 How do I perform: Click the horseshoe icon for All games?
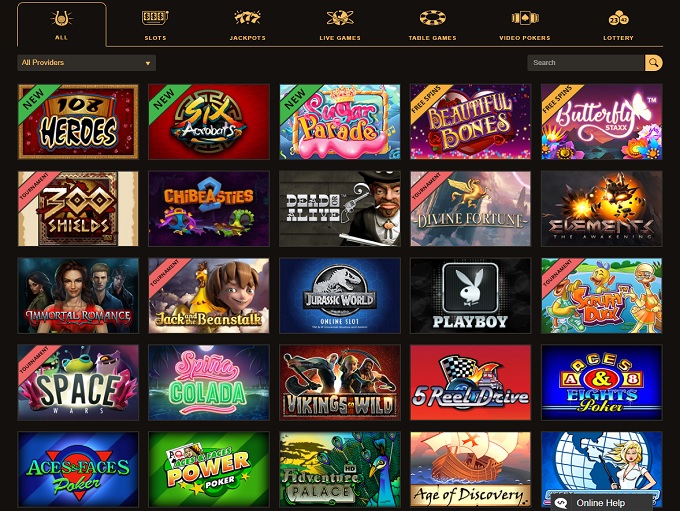[61, 19]
